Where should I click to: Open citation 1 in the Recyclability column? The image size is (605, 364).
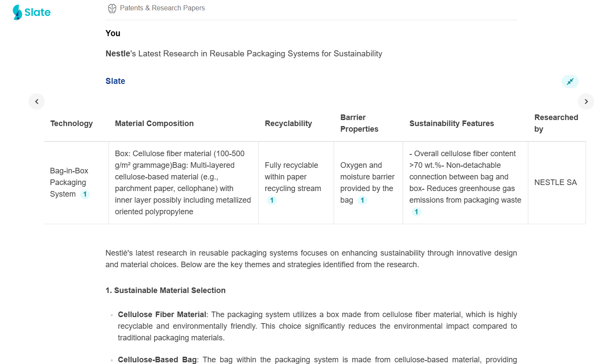tap(272, 200)
